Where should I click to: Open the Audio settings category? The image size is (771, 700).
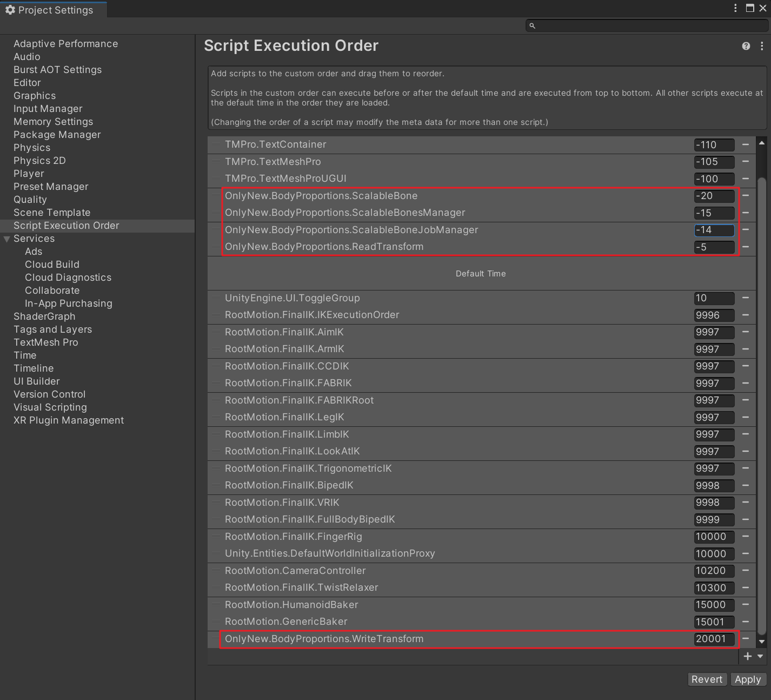point(27,57)
